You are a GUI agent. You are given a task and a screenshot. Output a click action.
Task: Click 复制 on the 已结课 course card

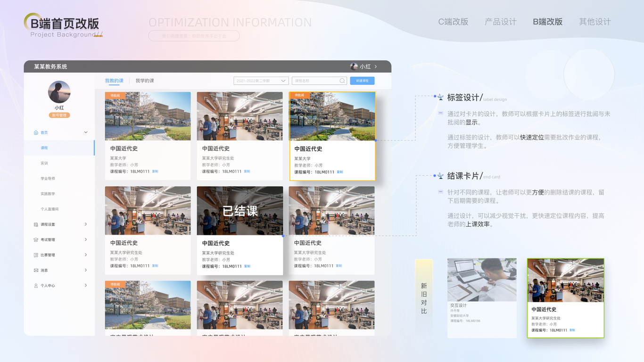pyautogui.click(x=248, y=266)
